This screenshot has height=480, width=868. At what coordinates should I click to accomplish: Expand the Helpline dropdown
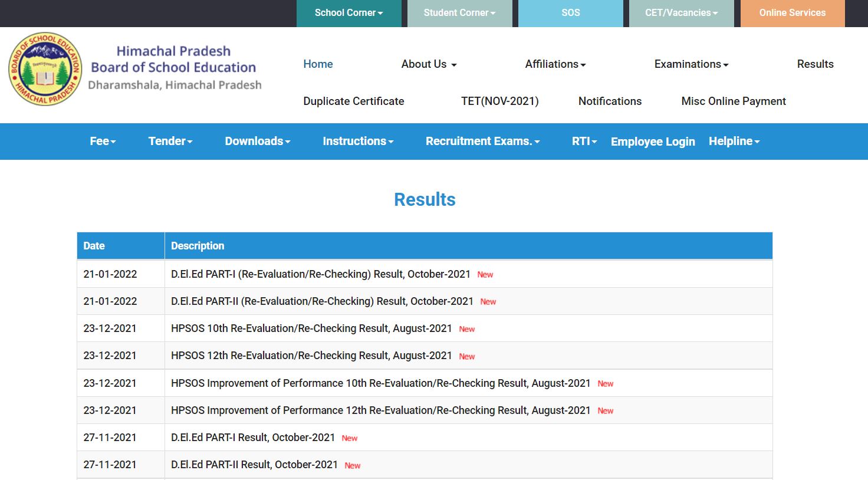(x=734, y=142)
